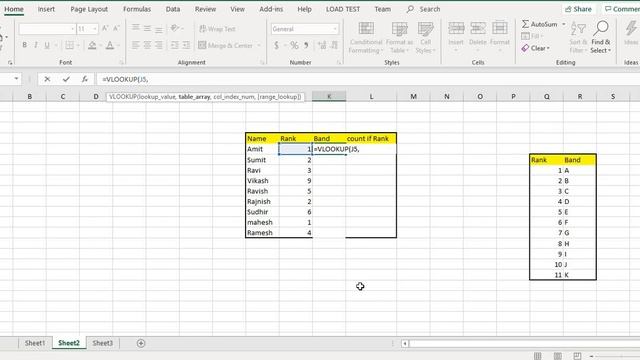Open Sort & Filter

[578, 38]
